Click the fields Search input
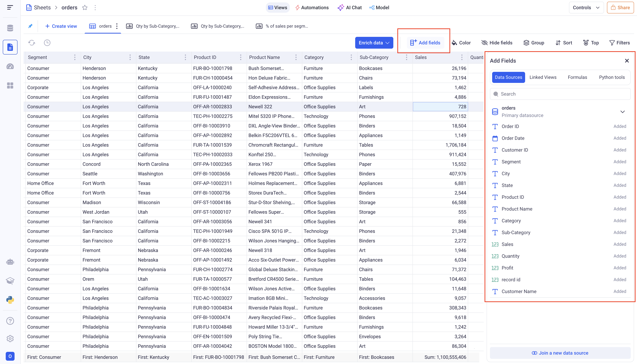The height and width of the screenshot is (364, 637). coord(560,94)
